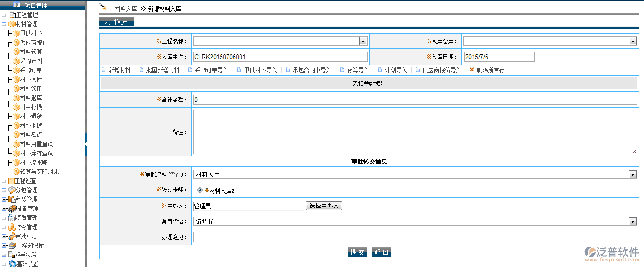Collapse the 材料管理 tree node

(4, 24)
